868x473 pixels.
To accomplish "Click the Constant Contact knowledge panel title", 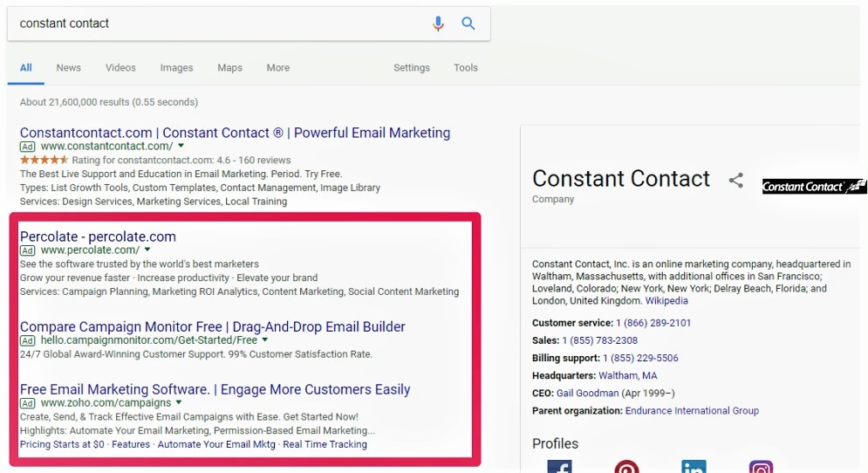I will coord(621,179).
